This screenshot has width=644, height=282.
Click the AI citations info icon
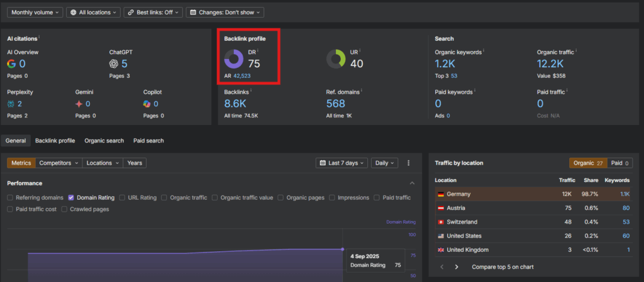click(39, 37)
